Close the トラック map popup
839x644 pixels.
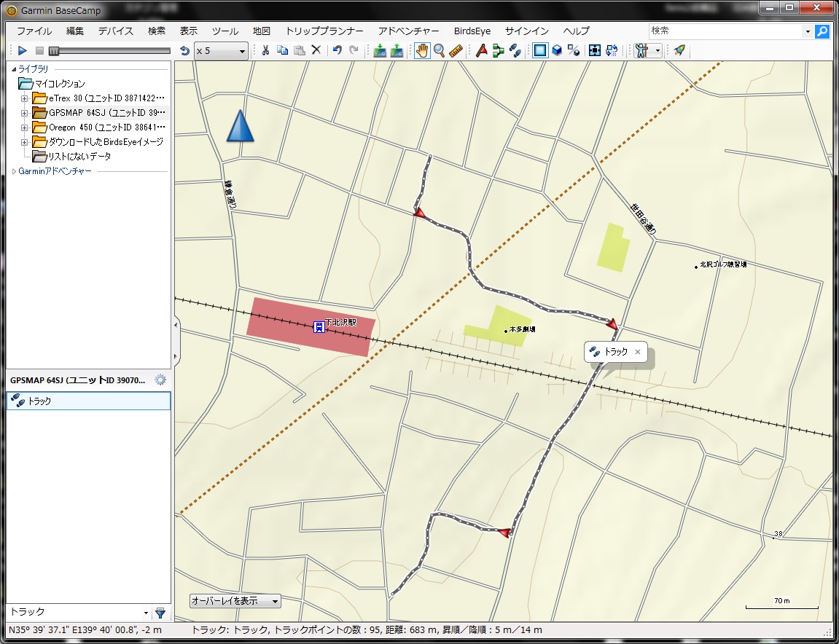[x=637, y=352]
